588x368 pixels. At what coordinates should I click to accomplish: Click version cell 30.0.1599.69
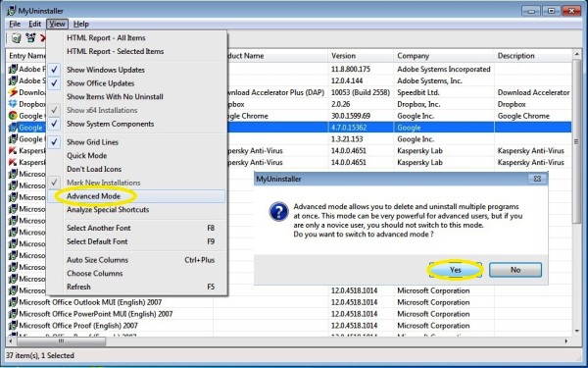pyautogui.click(x=350, y=116)
